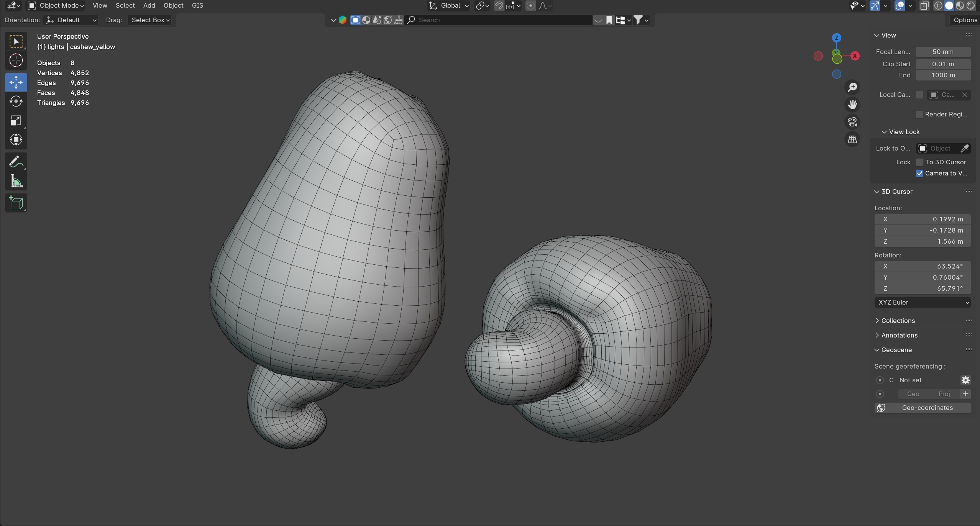Open the XYZ Euler rotation dropdown
The image size is (980, 526).
coord(922,302)
